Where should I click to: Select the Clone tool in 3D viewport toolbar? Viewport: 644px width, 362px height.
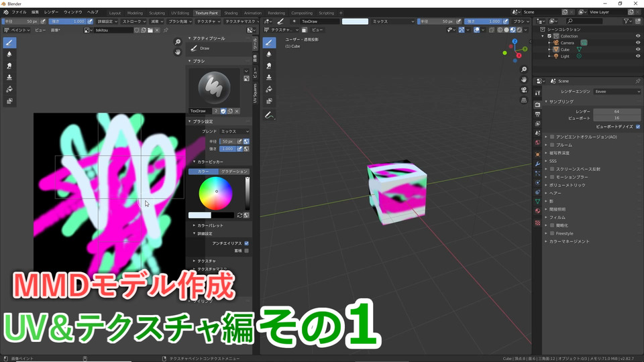(269, 78)
